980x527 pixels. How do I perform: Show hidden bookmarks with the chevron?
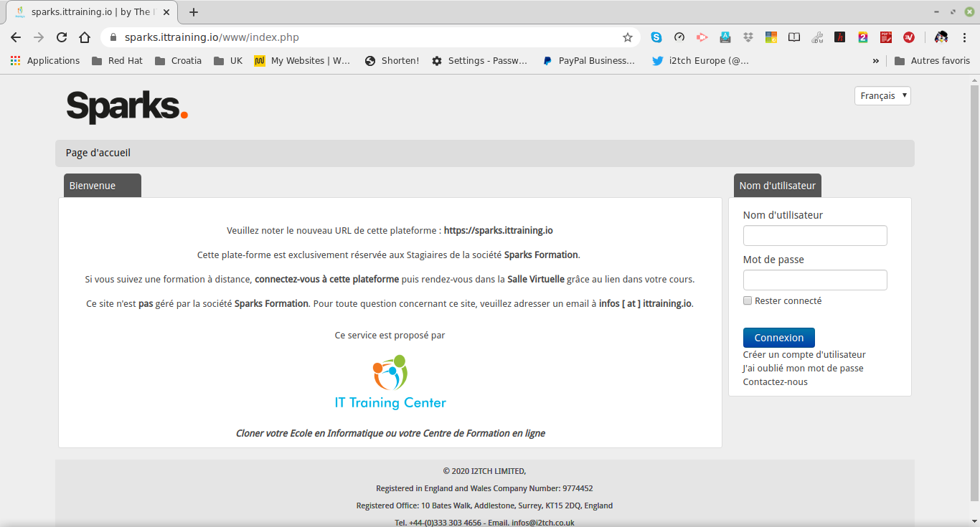pyautogui.click(x=875, y=61)
